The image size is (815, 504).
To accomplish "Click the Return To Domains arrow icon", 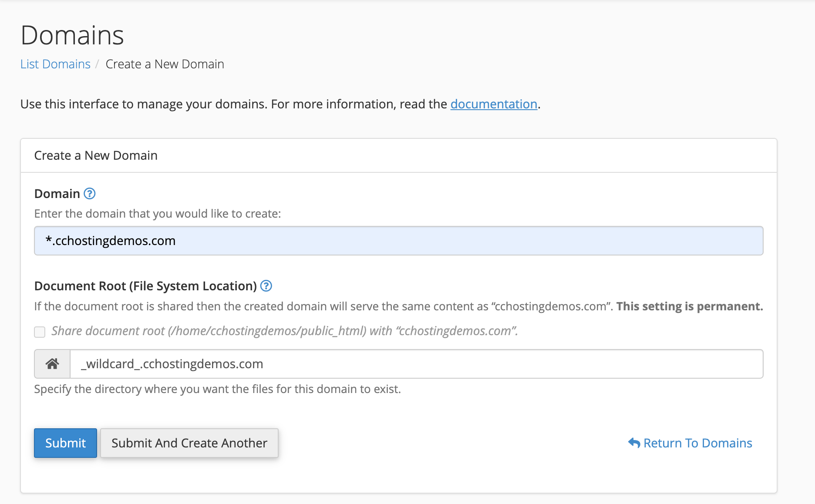I will 634,443.
